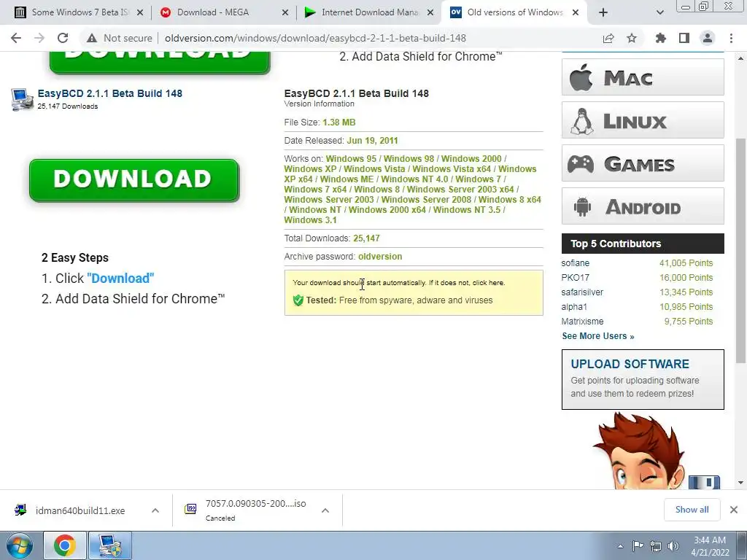Click Show all downloads

tap(692, 510)
